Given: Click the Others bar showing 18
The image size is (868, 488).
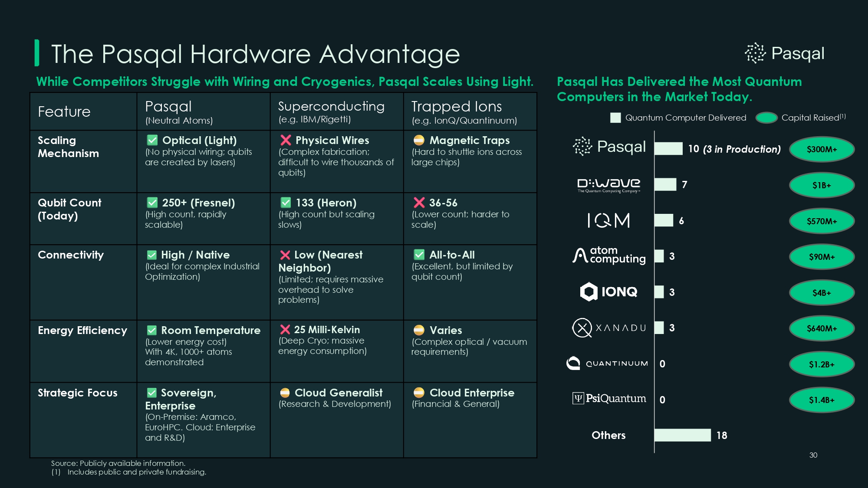Looking at the screenshot, I should [682, 435].
